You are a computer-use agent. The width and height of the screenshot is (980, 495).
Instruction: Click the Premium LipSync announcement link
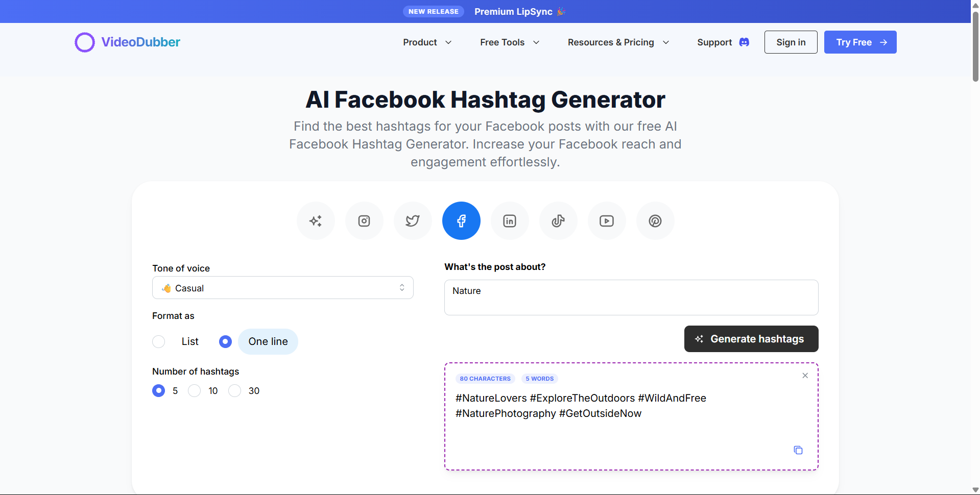(x=520, y=11)
